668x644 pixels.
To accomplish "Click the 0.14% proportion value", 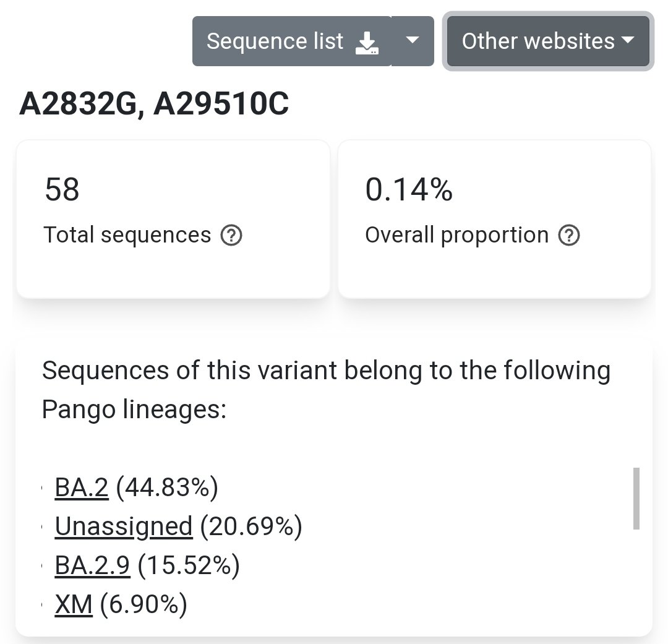I will (409, 189).
